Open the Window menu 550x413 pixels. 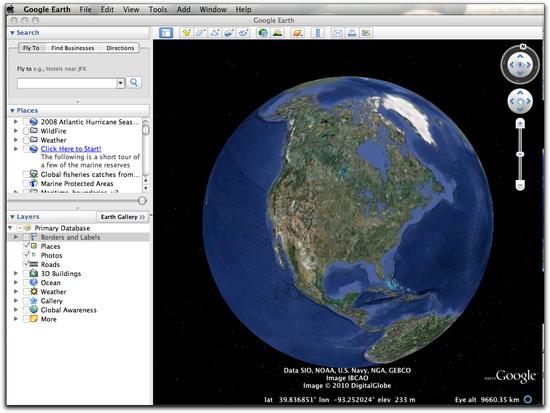pos(213,9)
